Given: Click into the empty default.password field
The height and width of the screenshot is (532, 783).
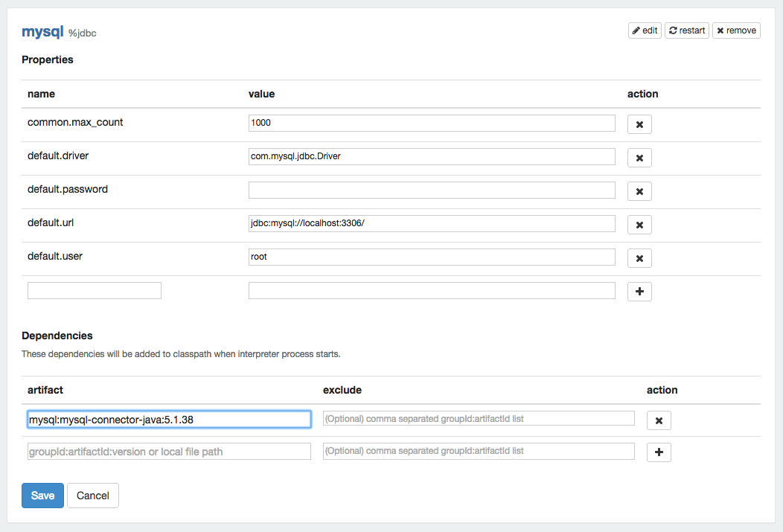Looking at the screenshot, I should [x=432, y=190].
